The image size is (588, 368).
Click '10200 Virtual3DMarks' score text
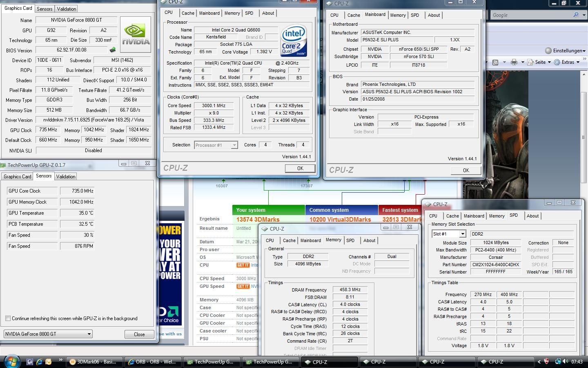340,220
